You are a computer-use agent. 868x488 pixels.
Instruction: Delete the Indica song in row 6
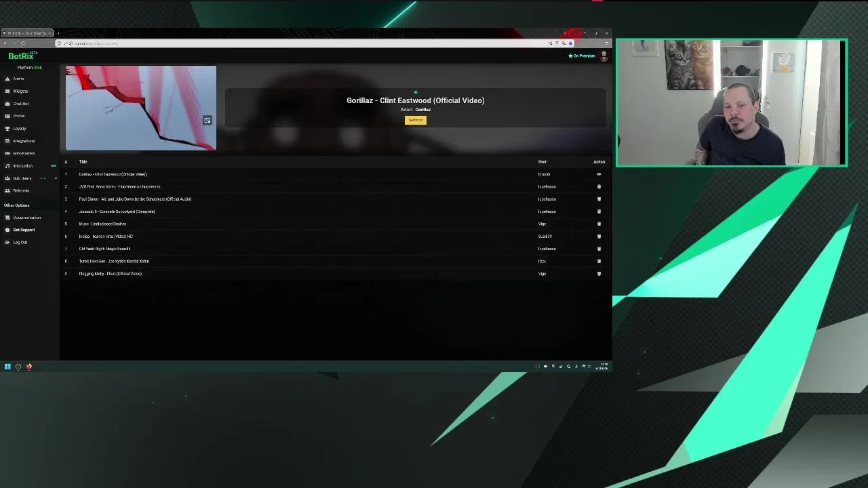(599, 237)
